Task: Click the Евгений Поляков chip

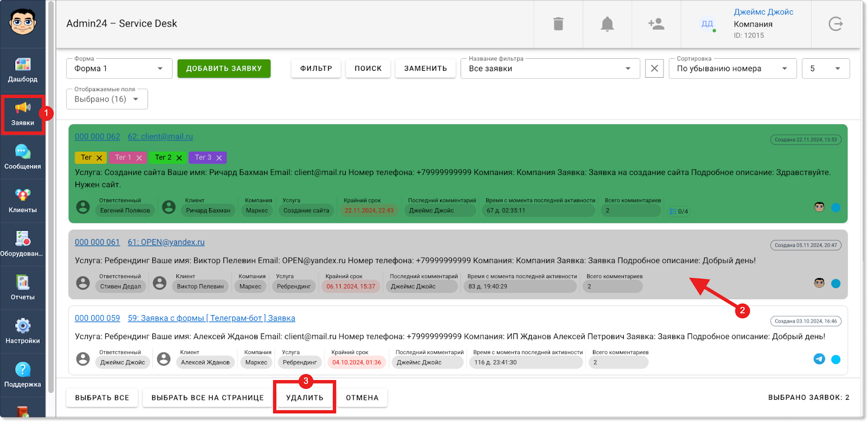Action: click(125, 210)
